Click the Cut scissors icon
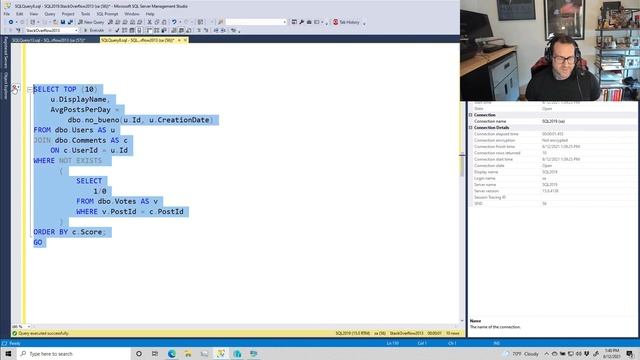The width and height of the screenshot is (640, 360). click(149, 22)
